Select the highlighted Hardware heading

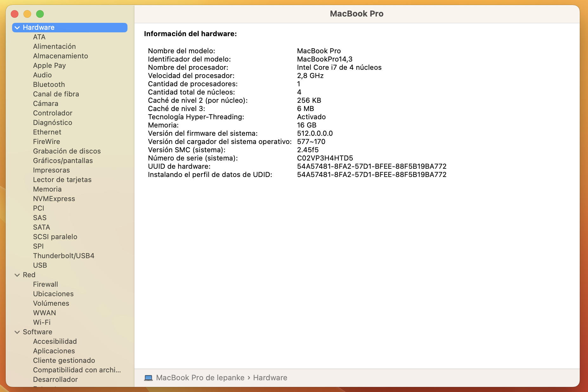[70, 28]
